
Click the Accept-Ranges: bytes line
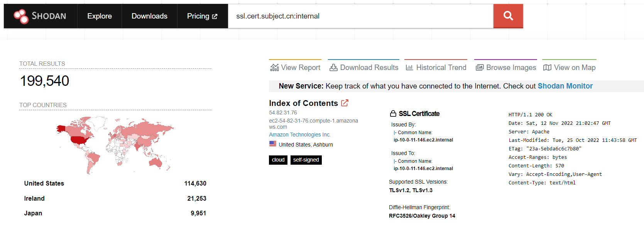pos(538,157)
